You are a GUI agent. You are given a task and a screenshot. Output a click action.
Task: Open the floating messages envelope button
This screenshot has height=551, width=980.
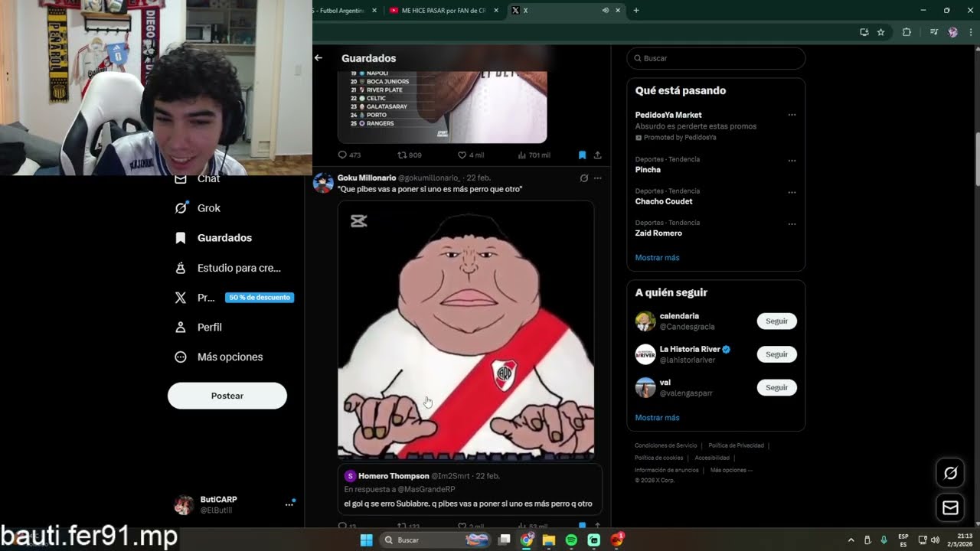tap(950, 507)
